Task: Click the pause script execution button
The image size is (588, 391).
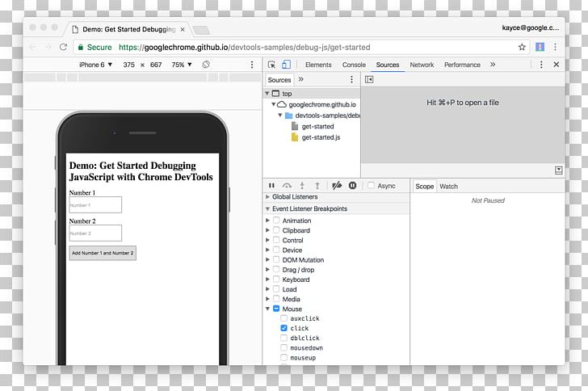Action: pos(271,185)
